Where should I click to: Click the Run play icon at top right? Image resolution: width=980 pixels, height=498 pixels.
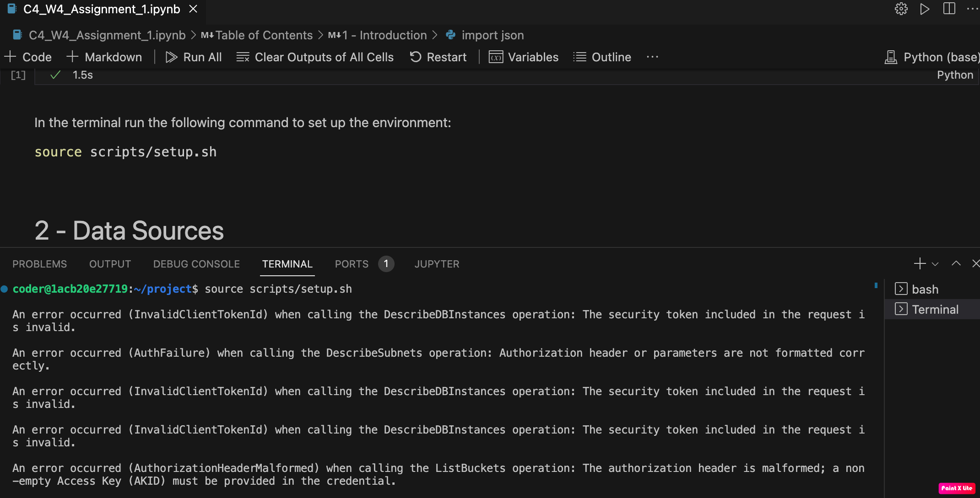click(x=925, y=9)
